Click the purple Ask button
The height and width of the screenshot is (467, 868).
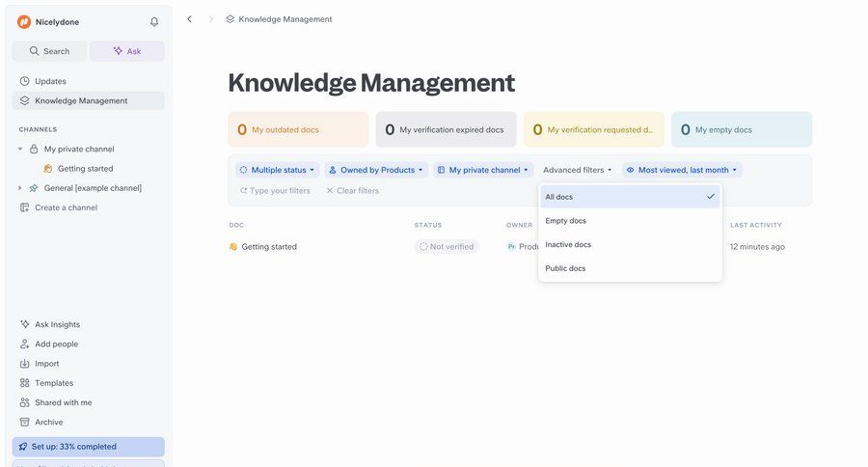point(127,51)
